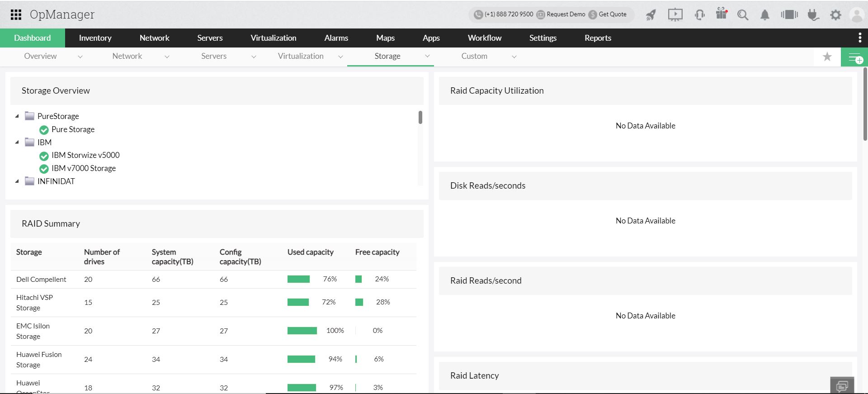Screen dimensions: 868x394
Task: Click Dell Compellent used capacity bar
Action: point(298,279)
